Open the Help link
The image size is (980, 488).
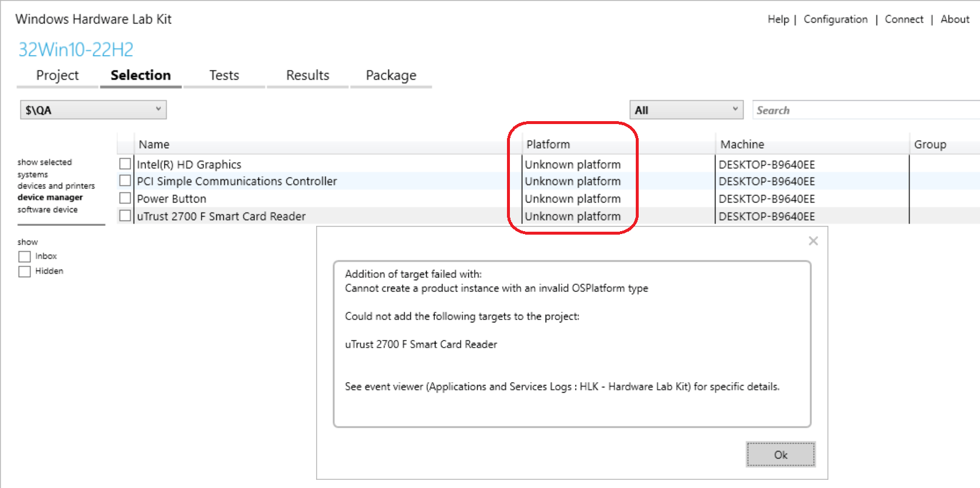(778, 19)
